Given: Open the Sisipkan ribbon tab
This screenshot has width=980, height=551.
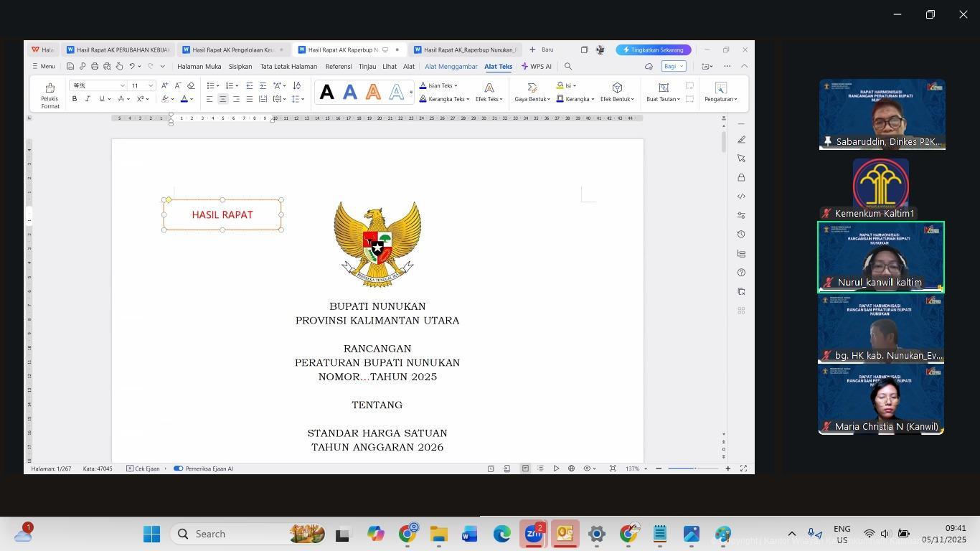Looking at the screenshot, I should coord(240,67).
